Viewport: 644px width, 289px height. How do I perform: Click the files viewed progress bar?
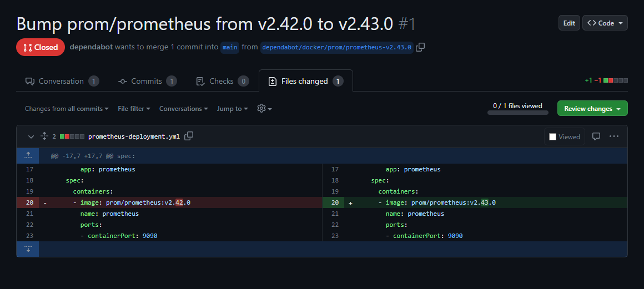click(517, 113)
